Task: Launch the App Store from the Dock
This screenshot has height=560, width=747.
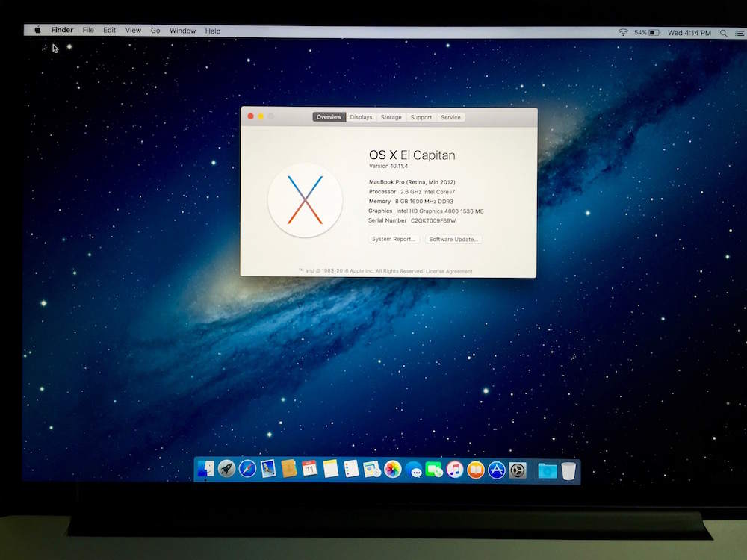Action: [x=497, y=470]
